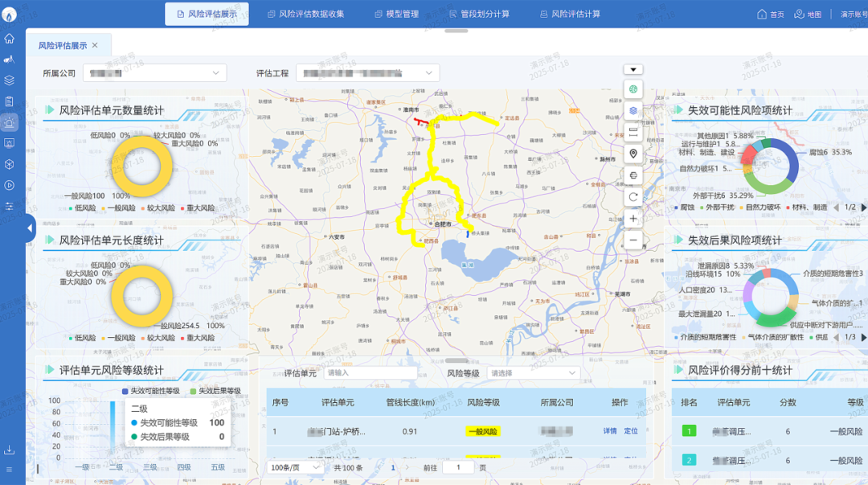Click the home icon in left sidebar
The height and width of the screenshot is (485, 868).
[x=10, y=39]
